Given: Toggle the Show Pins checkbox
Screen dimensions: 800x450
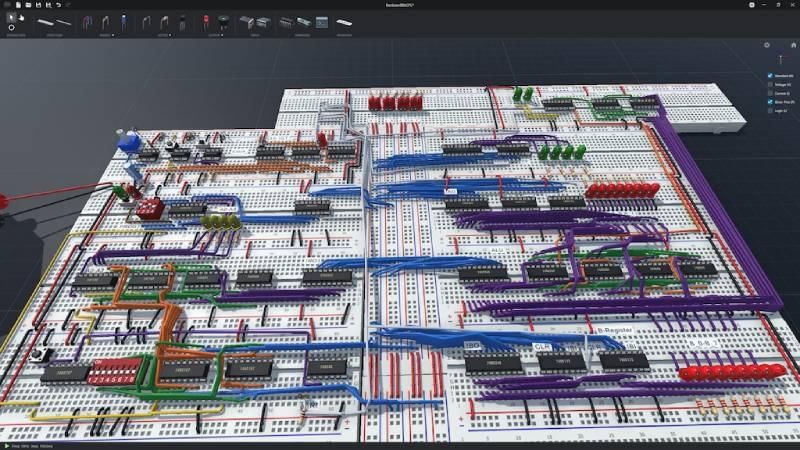Looking at the screenshot, I should click(769, 102).
